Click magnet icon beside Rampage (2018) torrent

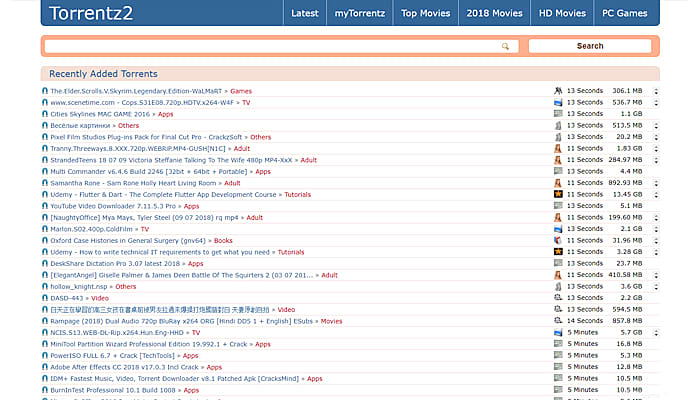tap(45, 321)
